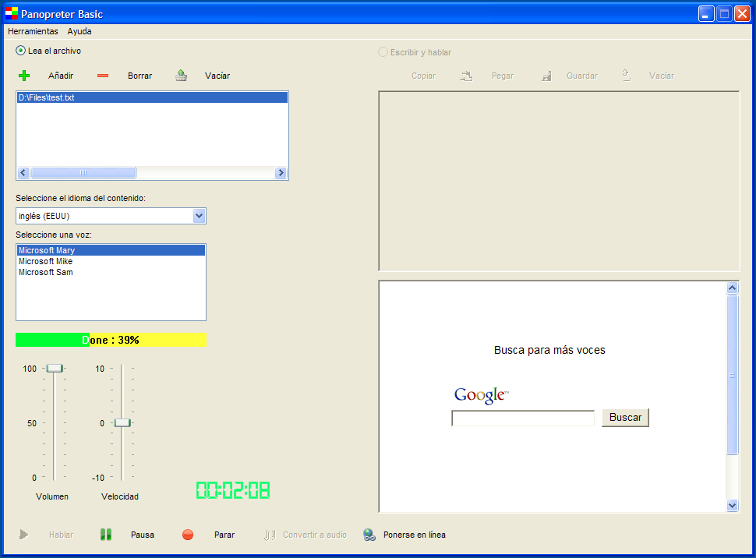This screenshot has width=756, height=558.
Task: Click the file list's right scroll arrow
Action: [281, 173]
